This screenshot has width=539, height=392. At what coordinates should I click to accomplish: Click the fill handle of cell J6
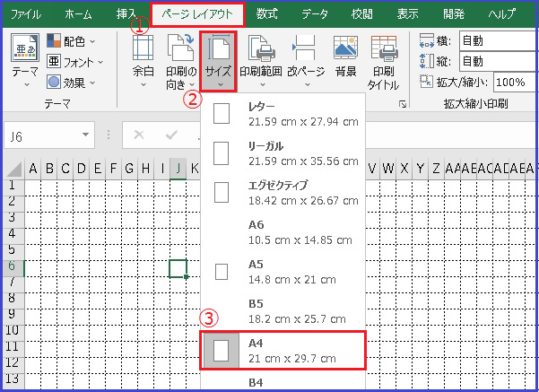point(186,277)
